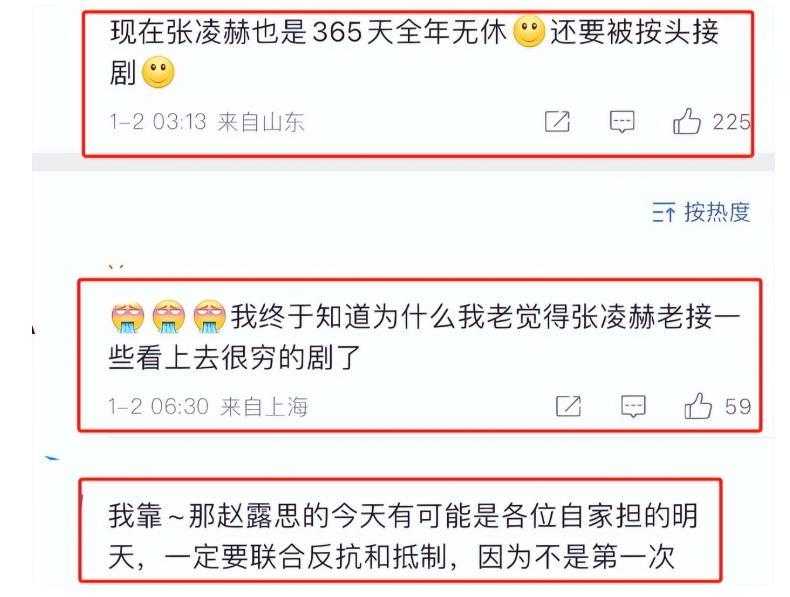Open the comment beginning with 我靠~那赵露思

[403, 536]
